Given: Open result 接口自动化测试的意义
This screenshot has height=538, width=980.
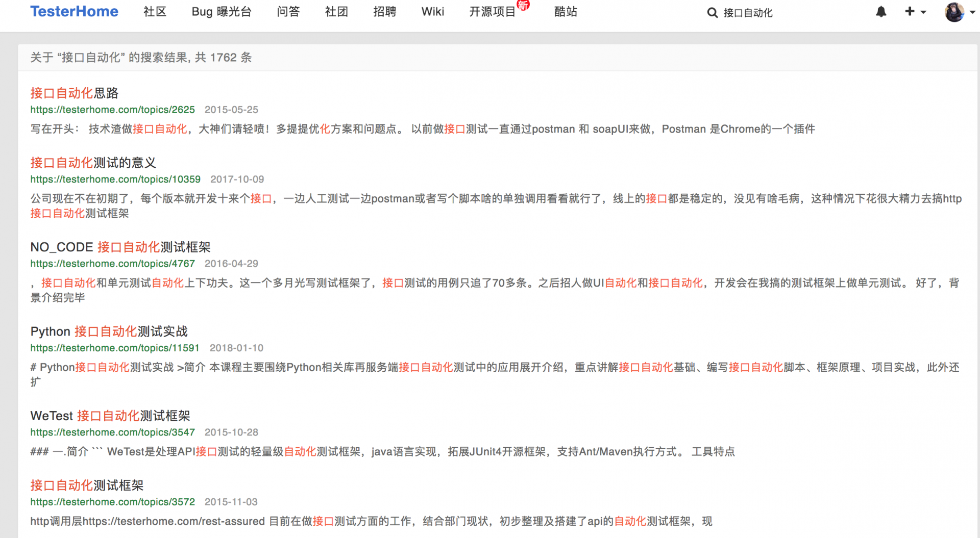Looking at the screenshot, I should [x=93, y=163].
